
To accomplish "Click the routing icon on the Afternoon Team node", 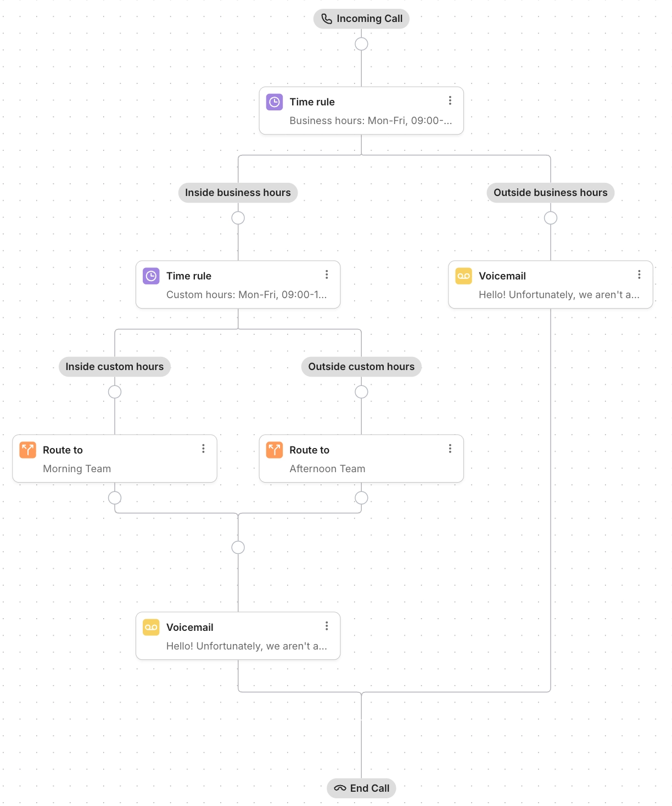I will click(x=273, y=450).
